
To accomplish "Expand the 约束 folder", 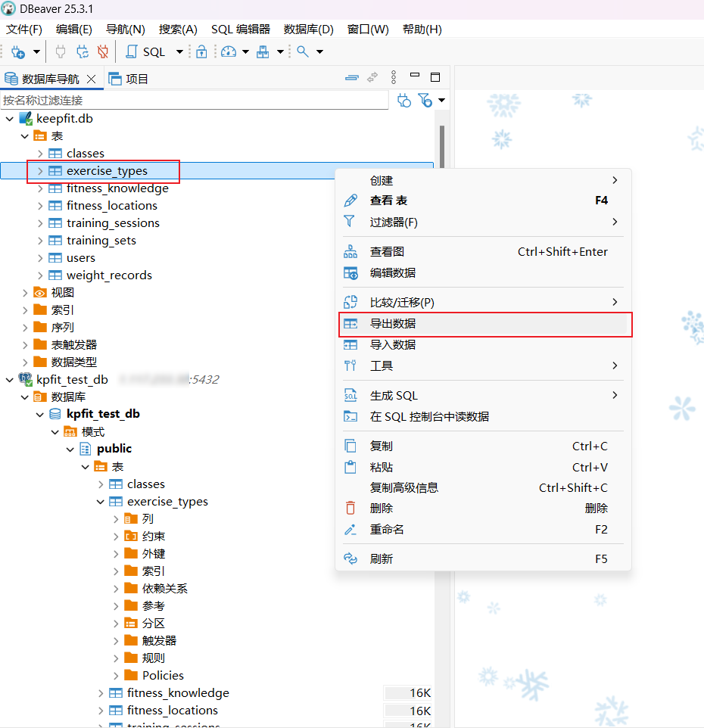I will pos(116,537).
